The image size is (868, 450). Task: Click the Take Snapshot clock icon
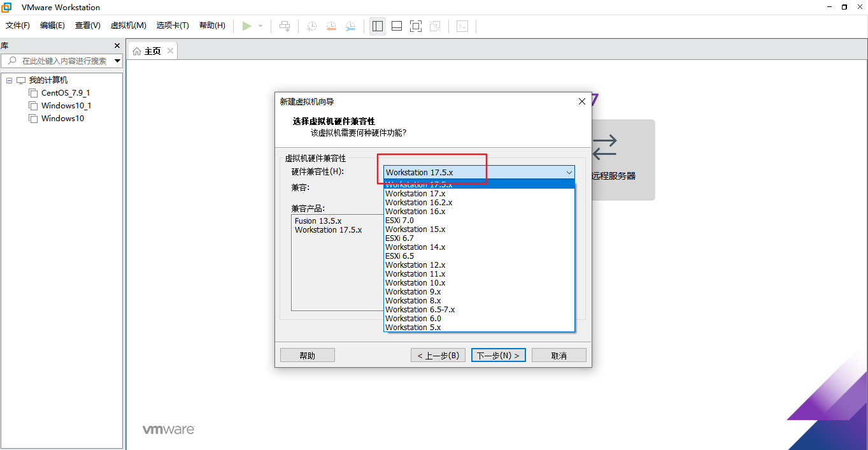(x=311, y=26)
